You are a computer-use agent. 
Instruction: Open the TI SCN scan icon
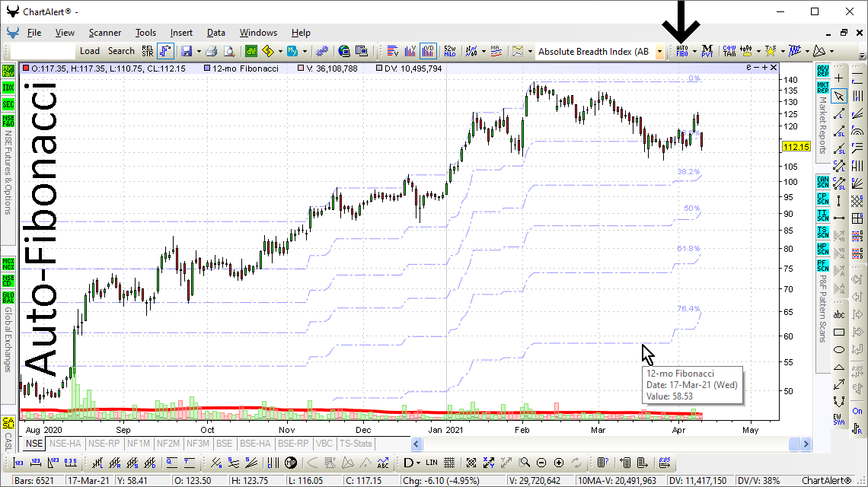(822, 215)
